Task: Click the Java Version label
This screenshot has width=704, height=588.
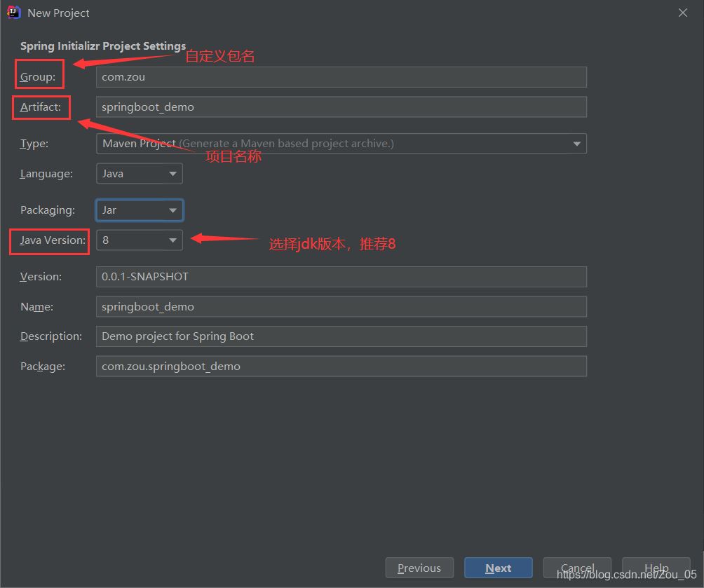Action: [x=53, y=240]
